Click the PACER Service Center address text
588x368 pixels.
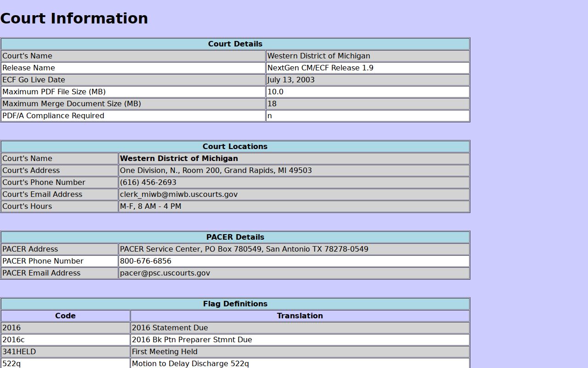[244, 249]
